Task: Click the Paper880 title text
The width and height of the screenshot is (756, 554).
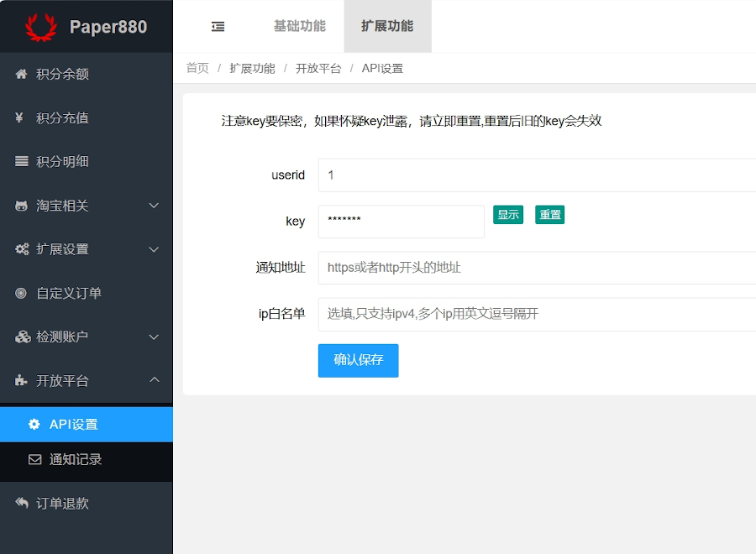Action: pos(108,27)
